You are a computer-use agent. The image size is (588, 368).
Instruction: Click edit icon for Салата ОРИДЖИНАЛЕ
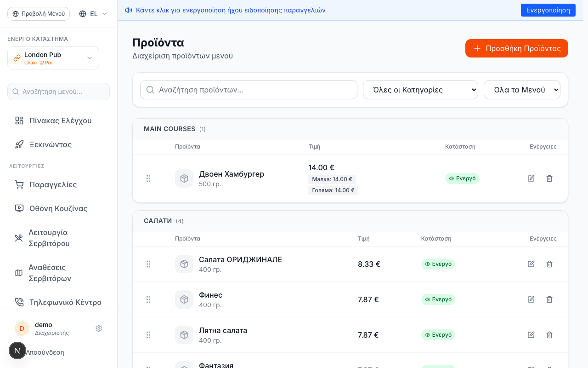(x=531, y=264)
